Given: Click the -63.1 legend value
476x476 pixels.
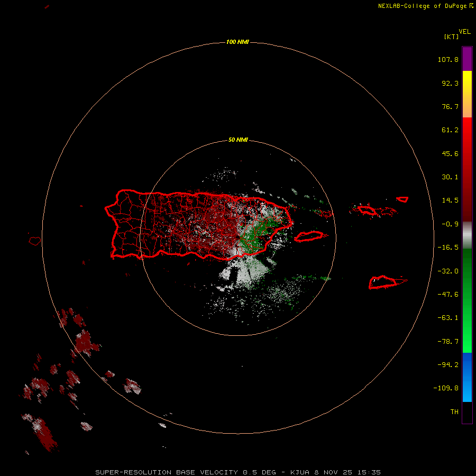Looking at the screenshot, I should pyautogui.click(x=448, y=318).
